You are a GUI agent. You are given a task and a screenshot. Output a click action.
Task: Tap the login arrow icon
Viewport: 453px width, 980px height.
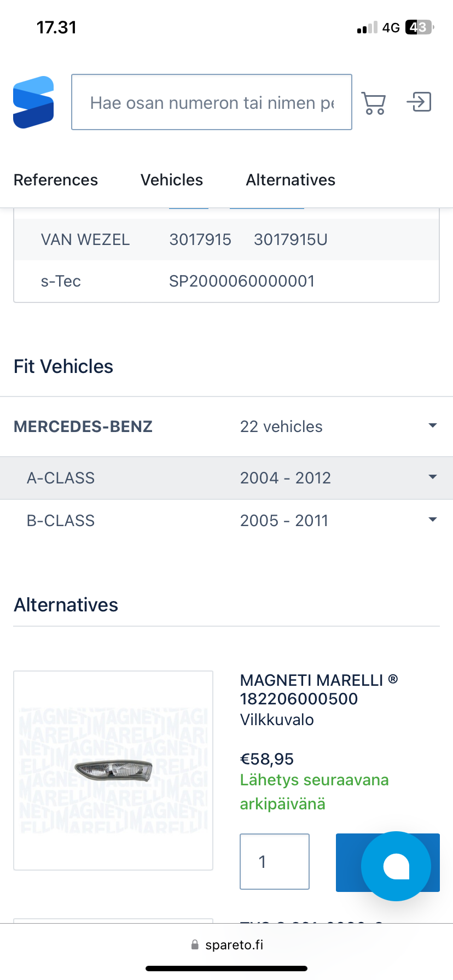419,102
